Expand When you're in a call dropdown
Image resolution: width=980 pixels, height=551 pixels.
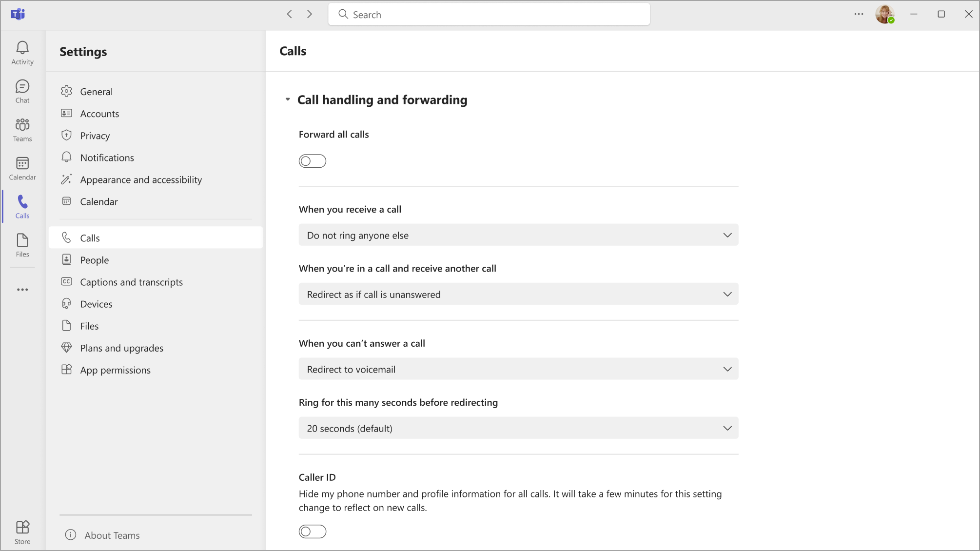click(x=518, y=294)
